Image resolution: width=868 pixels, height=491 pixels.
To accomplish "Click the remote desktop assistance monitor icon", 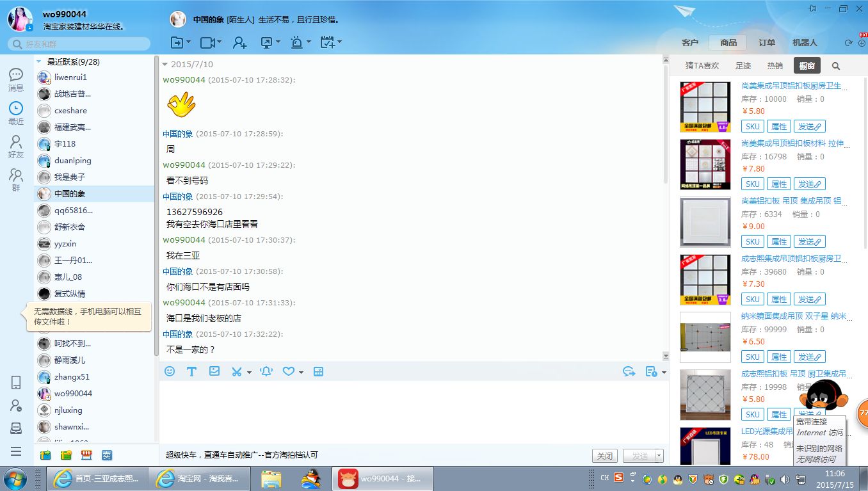I will (x=267, y=42).
